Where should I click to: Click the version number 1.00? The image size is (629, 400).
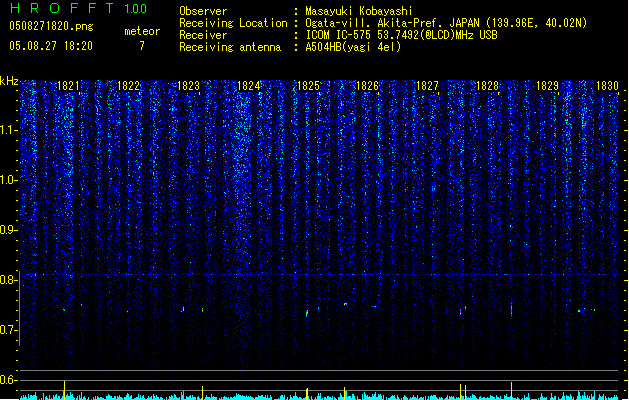[x=136, y=9]
